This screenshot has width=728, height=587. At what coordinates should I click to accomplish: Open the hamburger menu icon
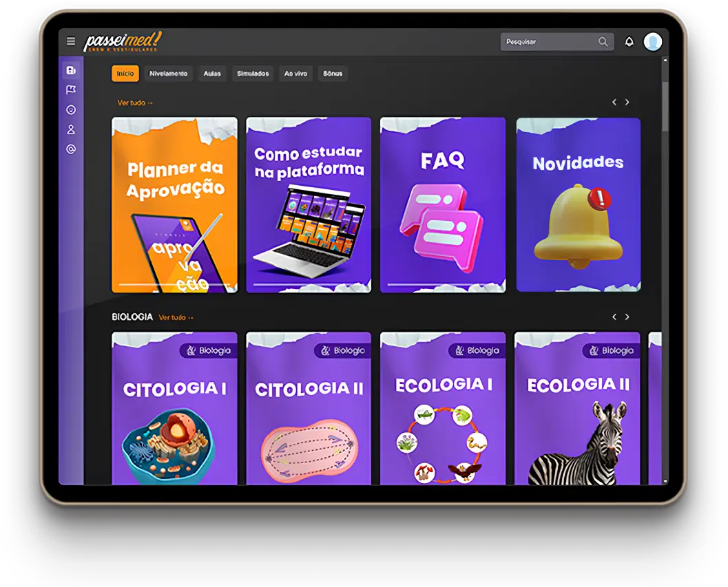tap(71, 41)
